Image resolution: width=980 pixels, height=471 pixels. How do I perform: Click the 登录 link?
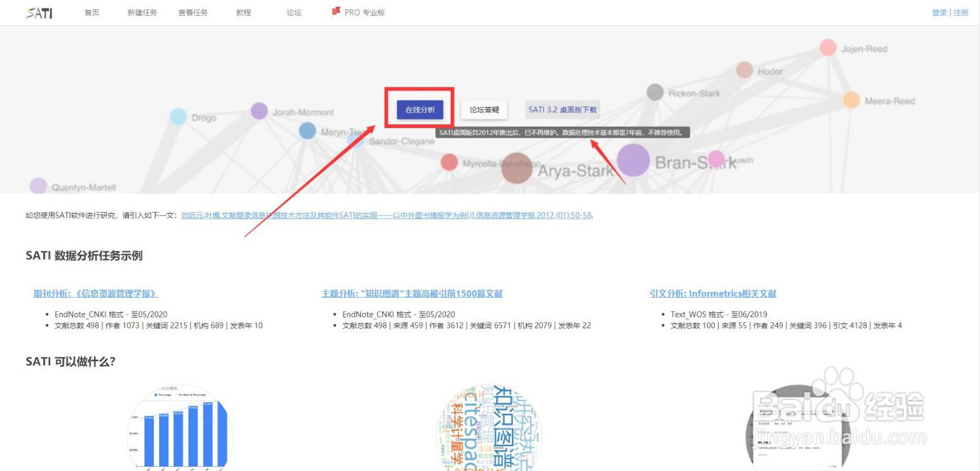pos(940,13)
